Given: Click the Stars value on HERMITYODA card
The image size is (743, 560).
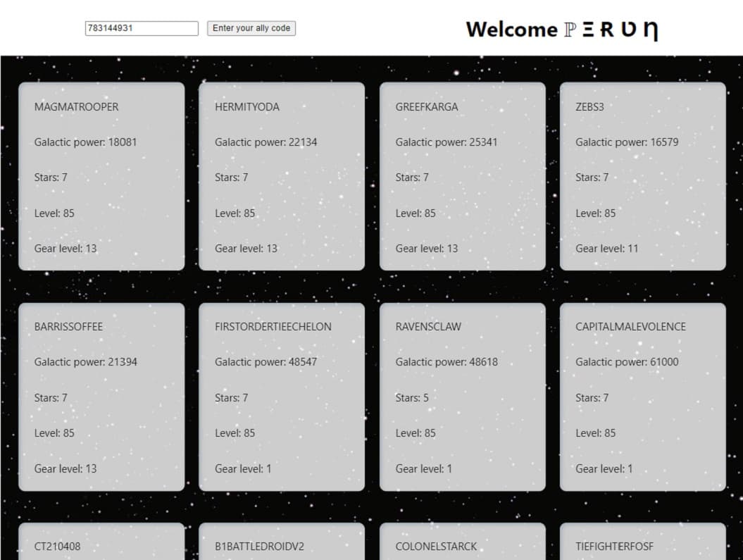Looking at the screenshot, I should coord(231,178).
